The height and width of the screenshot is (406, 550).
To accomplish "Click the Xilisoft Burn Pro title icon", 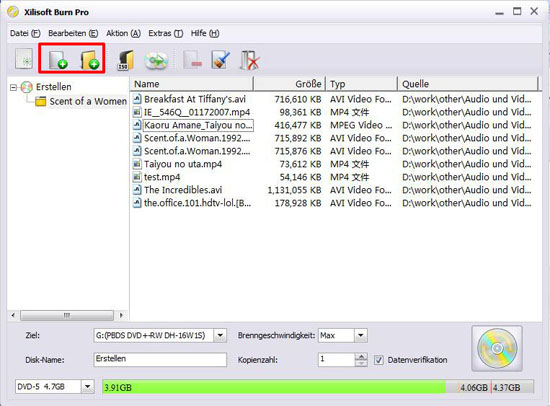I will coord(13,12).
